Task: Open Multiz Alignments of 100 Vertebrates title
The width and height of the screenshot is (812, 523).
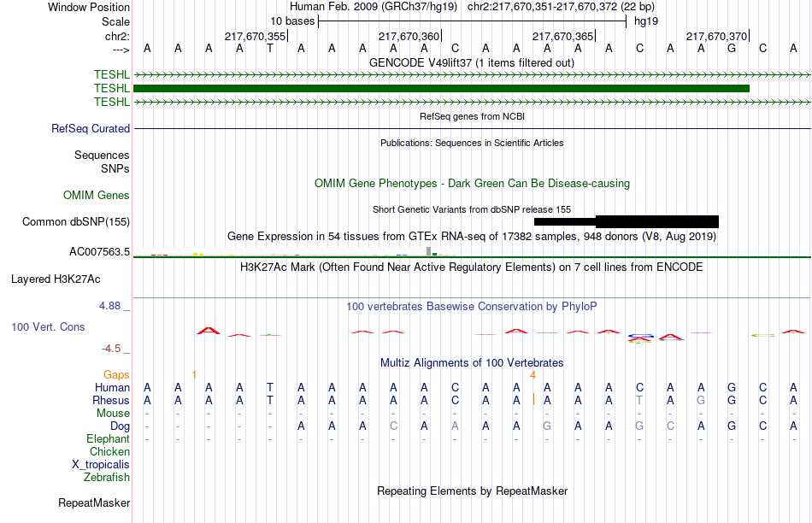Action: [x=472, y=363]
